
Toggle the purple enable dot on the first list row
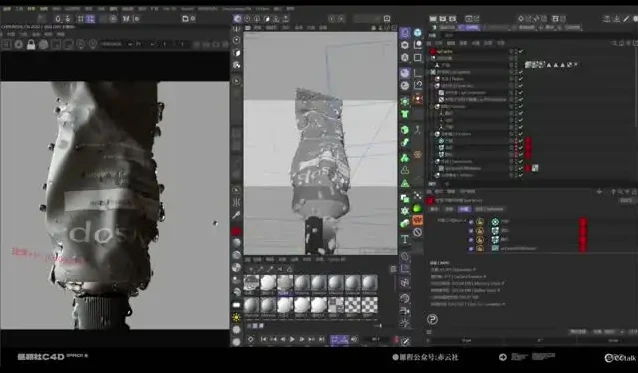[x=471, y=222]
